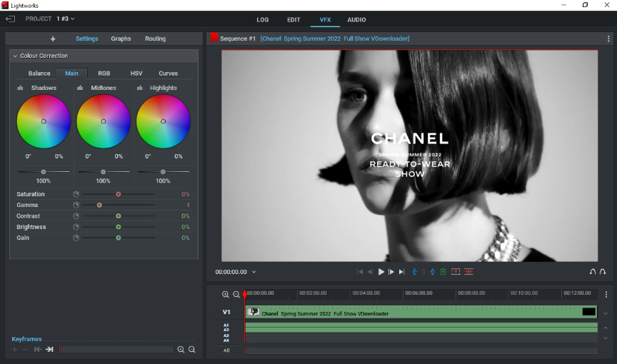
Task: Play the sequence
Action: pos(381,272)
